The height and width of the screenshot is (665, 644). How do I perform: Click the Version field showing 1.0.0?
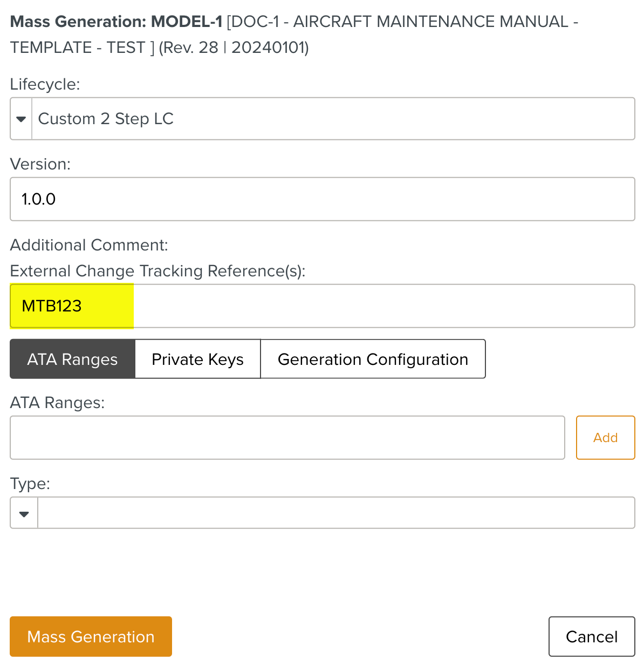322,199
